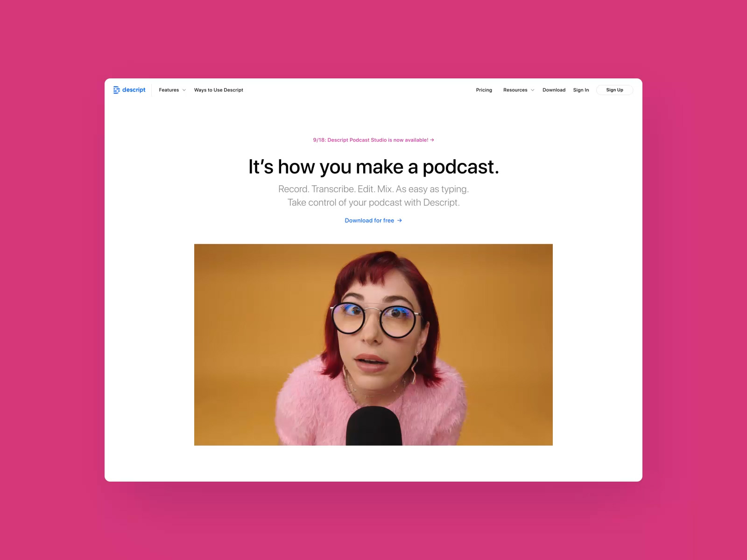Expand the chevron next to Features
Screen dimensions: 747x560
(184, 90)
